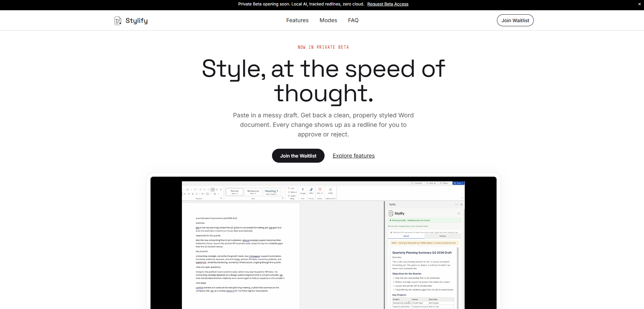Toggle the show paragraph marks icon
Screen dimensions: 644x309
[220, 190]
